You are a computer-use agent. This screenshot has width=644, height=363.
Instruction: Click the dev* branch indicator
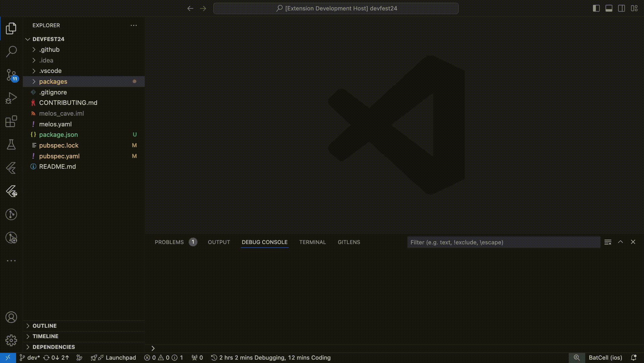click(30, 358)
